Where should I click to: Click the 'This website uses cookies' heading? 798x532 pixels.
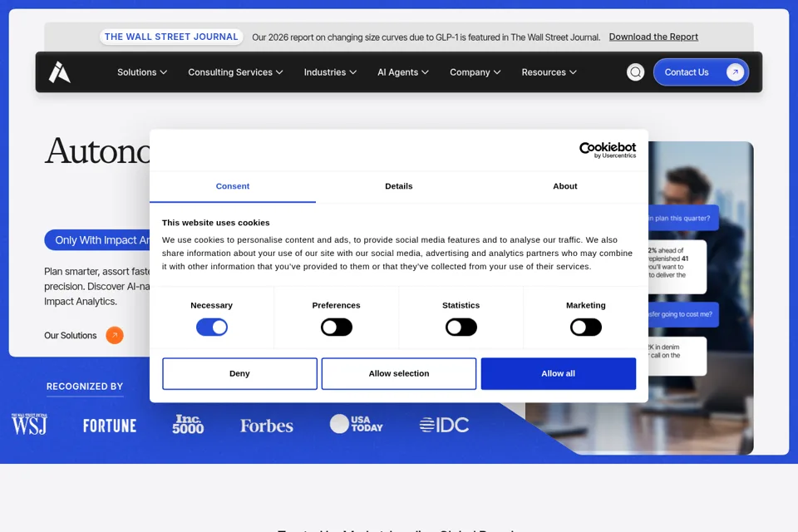[x=216, y=223]
